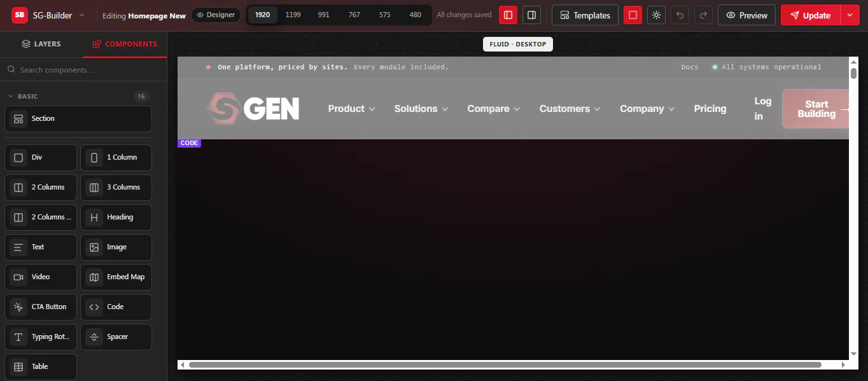Viewport: 868px width, 381px height.
Task: Open the Compare menu in canvas
Action: [493, 109]
